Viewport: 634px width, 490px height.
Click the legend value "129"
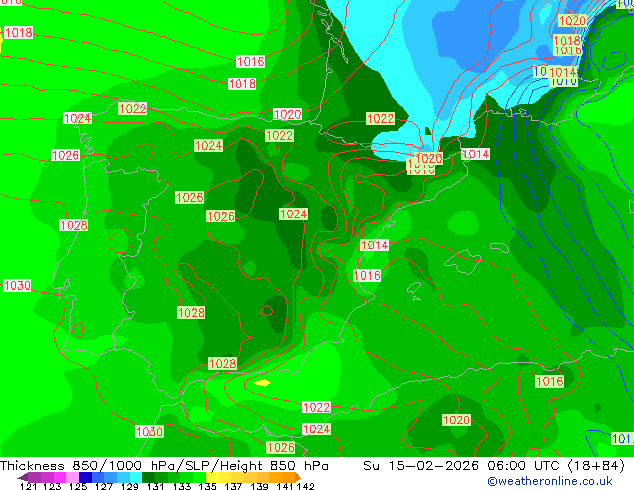coord(129,486)
